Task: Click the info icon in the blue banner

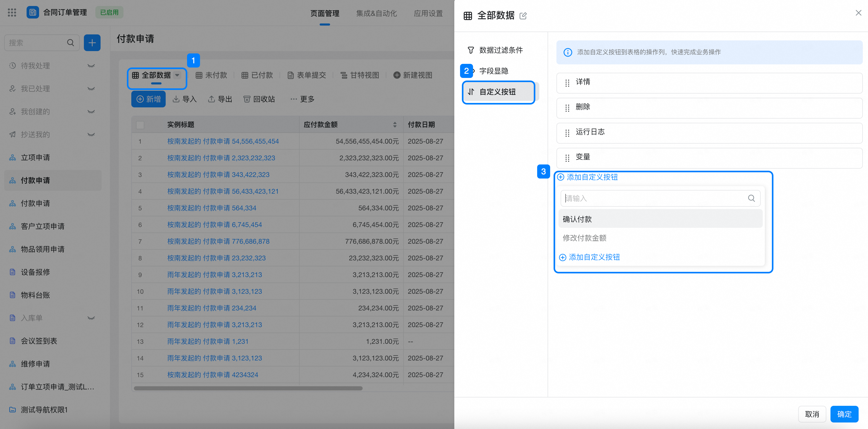Action: click(x=568, y=52)
